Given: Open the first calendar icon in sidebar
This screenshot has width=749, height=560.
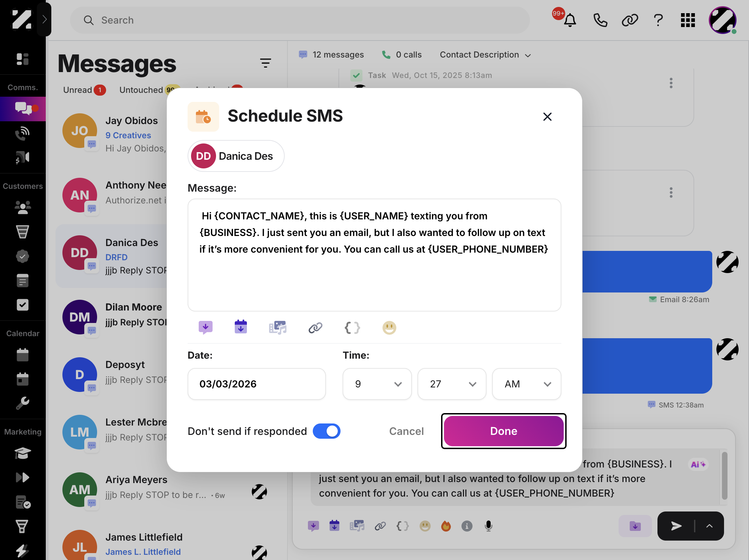Looking at the screenshot, I should click(x=23, y=355).
